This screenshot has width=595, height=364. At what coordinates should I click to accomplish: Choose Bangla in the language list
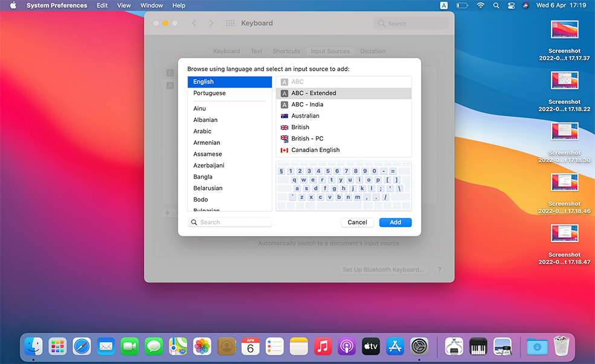[230, 177]
